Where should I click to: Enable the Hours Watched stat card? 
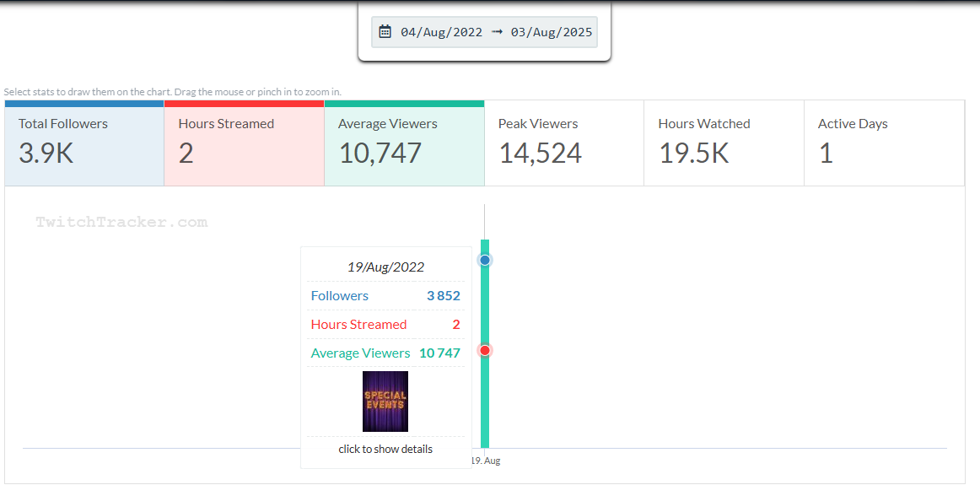[724, 143]
